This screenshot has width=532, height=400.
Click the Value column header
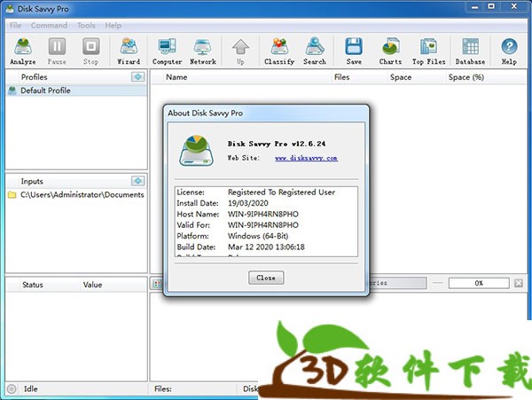point(114,285)
